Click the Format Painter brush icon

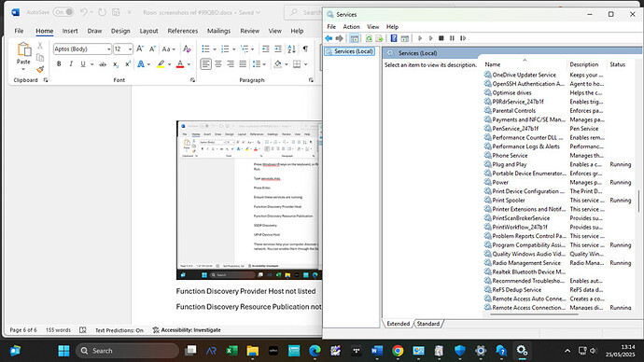[40, 69]
